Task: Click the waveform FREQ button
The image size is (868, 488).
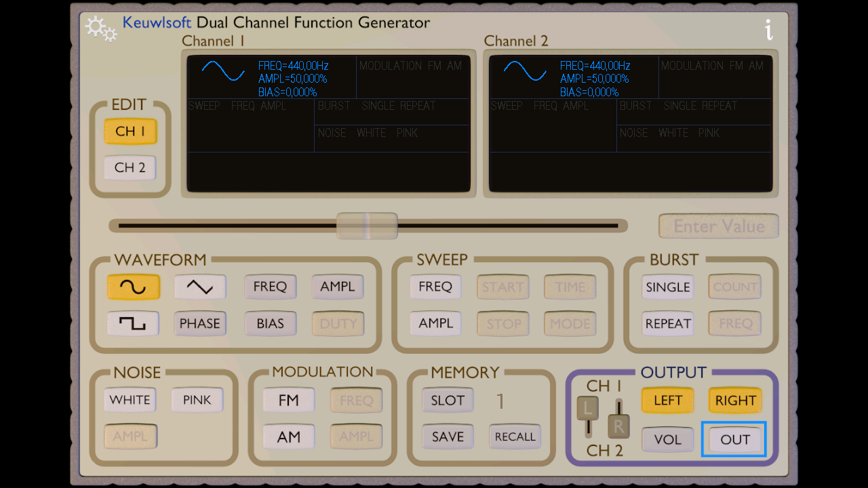Action: click(x=270, y=287)
